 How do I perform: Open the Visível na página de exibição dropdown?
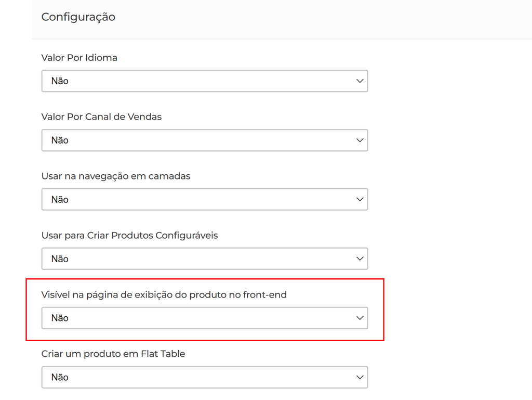205,318
